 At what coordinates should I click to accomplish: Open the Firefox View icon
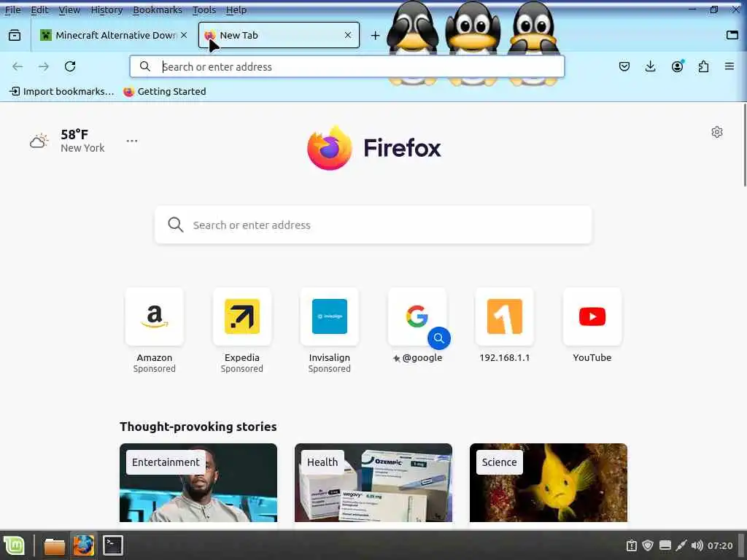click(x=15, y=35)
